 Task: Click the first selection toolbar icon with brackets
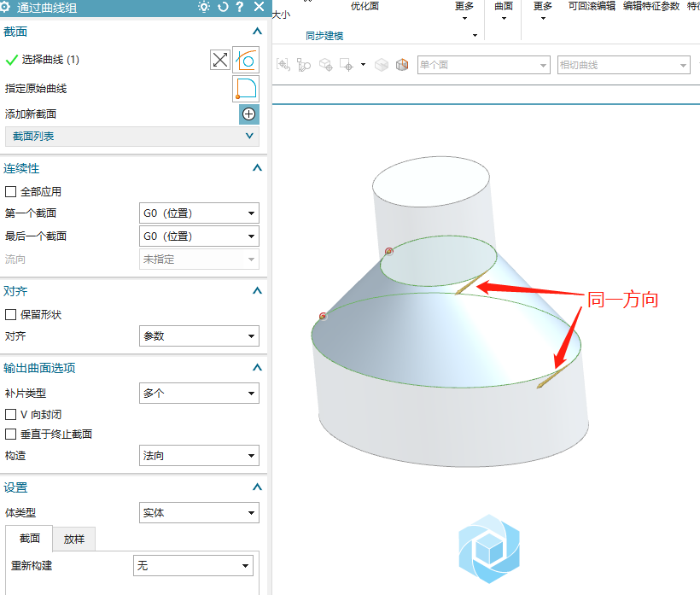coord(283,65)
